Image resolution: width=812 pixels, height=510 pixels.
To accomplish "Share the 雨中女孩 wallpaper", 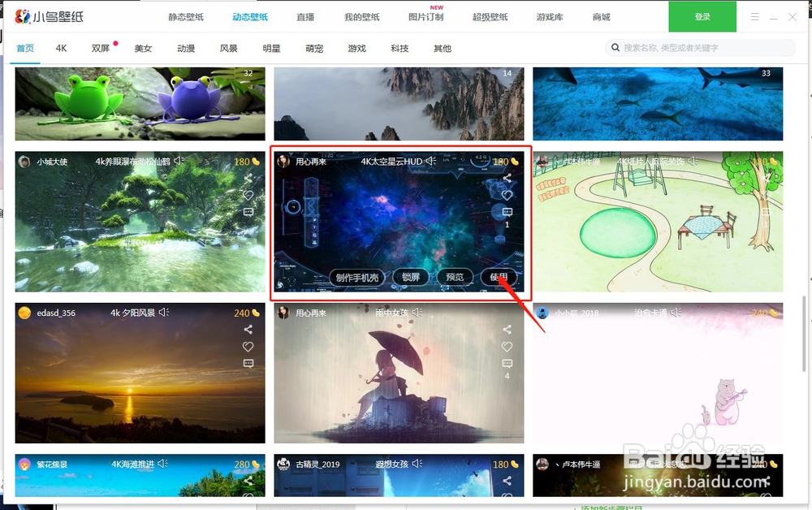I will [507, 329].
